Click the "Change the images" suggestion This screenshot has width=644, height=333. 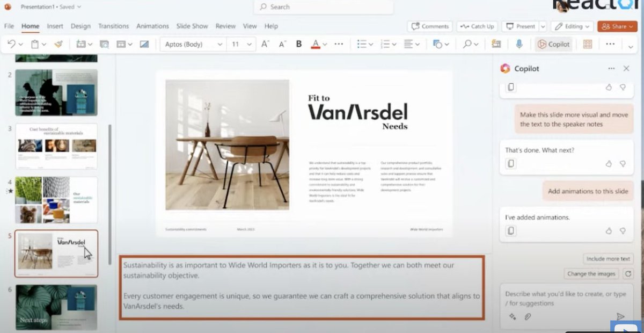click(591, 274)
